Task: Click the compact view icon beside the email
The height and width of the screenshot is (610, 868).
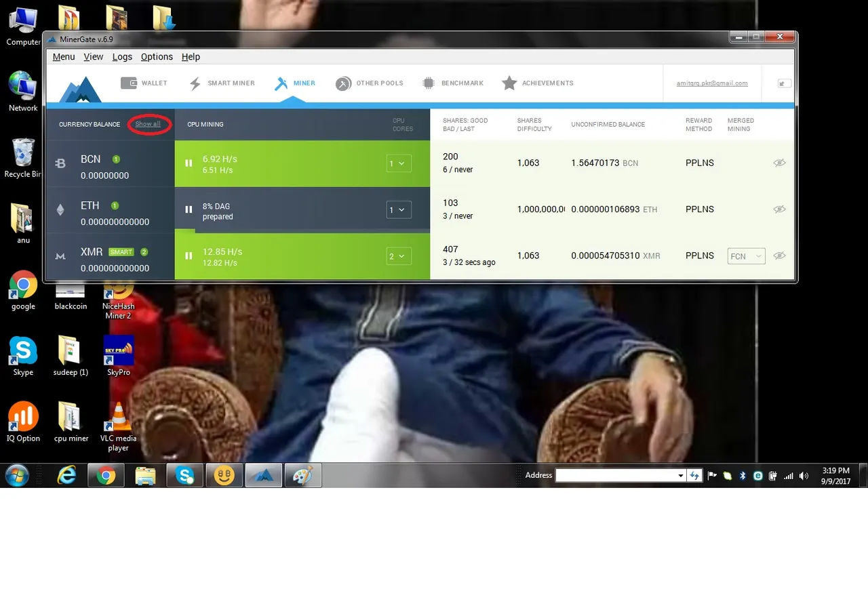Action: tap(784, 83)
